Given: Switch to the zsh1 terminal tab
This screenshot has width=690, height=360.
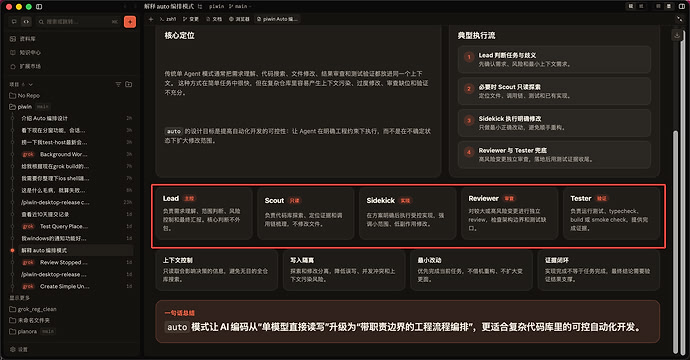Looking at the screenshot, I should coord(168,19).
